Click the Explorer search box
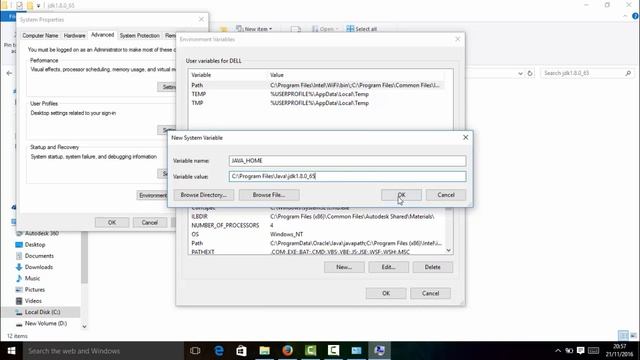This screenshot has width=640, height=360. click(x=587, y=73)
